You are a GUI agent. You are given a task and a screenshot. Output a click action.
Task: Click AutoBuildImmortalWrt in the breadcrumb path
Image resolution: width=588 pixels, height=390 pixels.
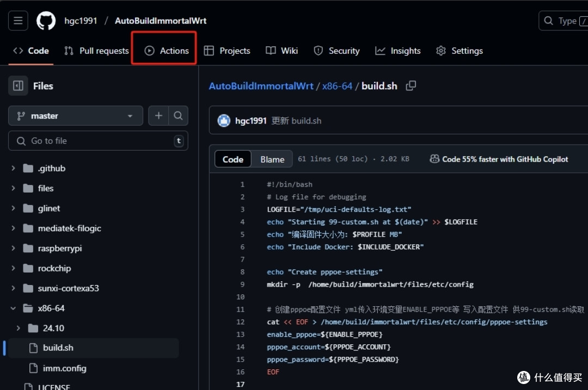pyautogui.click(x=261, y=86)
